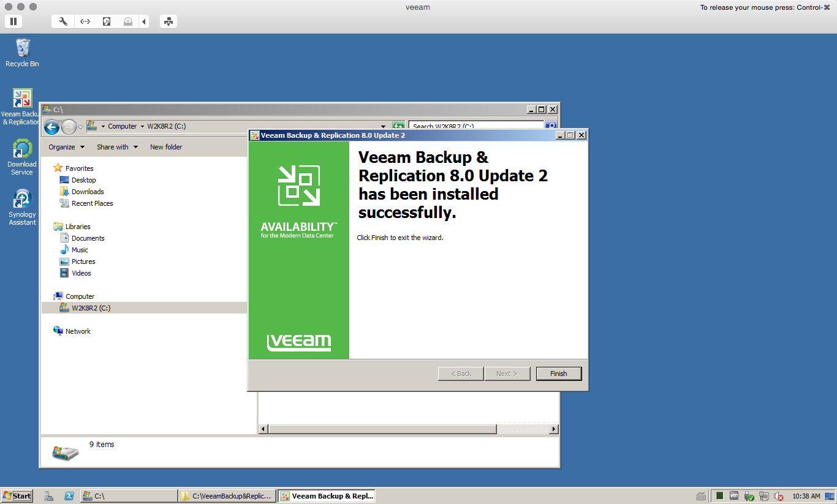
Task: Click Finish to exit the Veeam wizard
Action: pyautogui.click(x=558, y=374)
